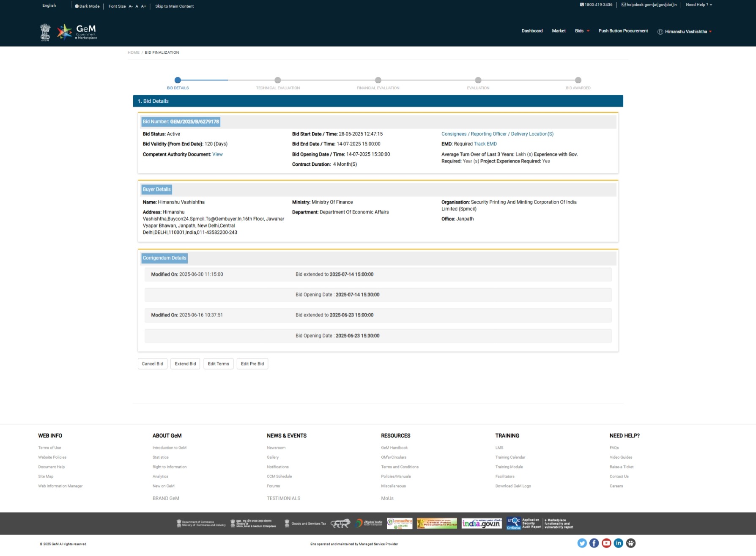756x556 pixels.
Task: Open Statistics footer link
Action: pyautogui.click(x=160, y=457)
